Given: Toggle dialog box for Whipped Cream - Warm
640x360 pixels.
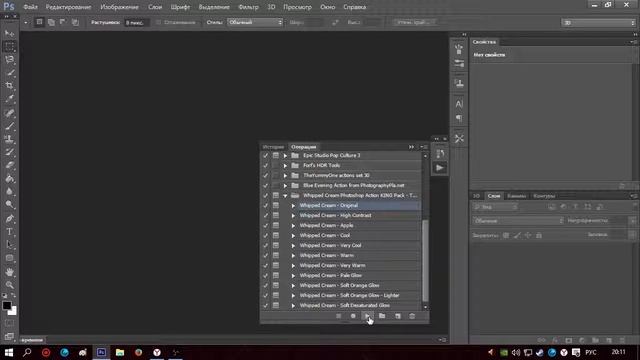Looking at the screenshot, I should coord(276,256).
